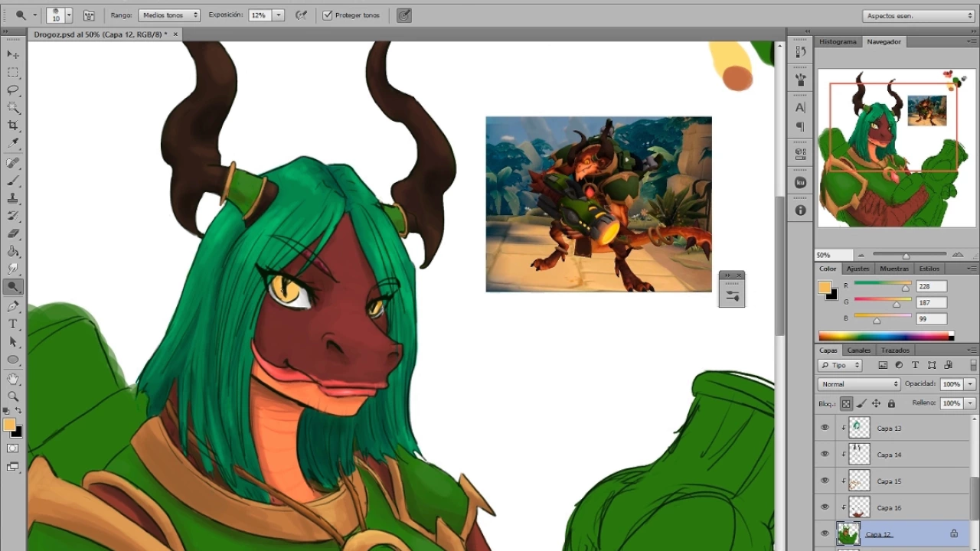
Task: Toggle the layer filter switch
Action: (973, 365)
